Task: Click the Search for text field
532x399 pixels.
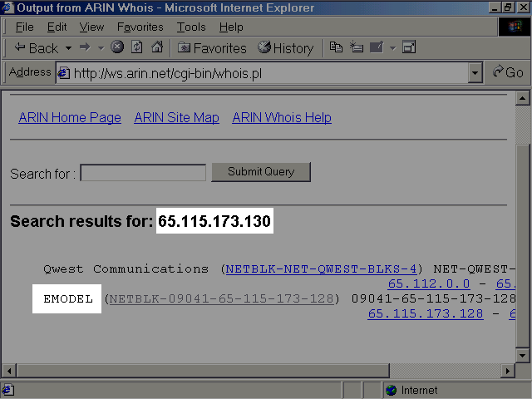Action: pos(143,173)
